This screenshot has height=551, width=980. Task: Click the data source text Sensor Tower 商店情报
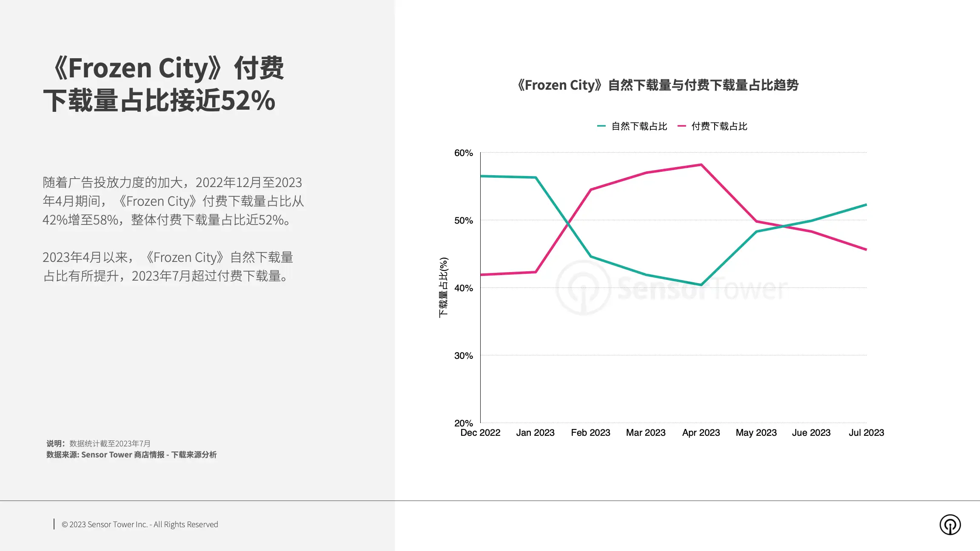point(131,455)
